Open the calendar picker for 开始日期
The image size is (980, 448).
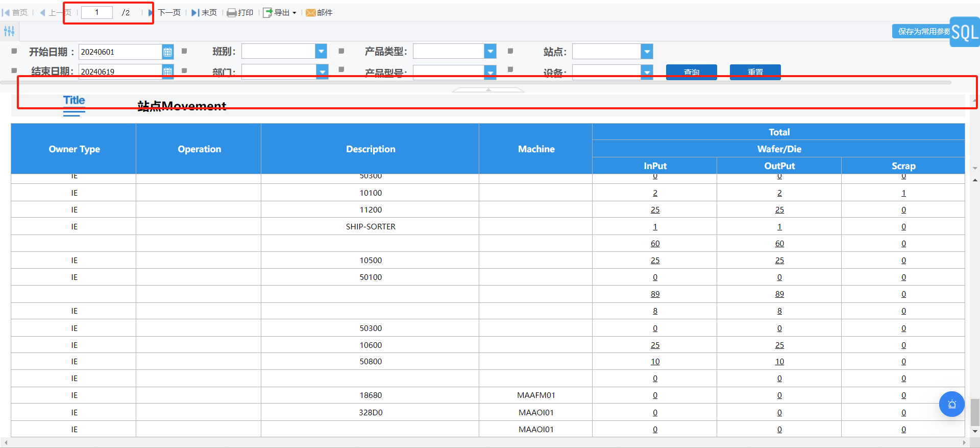pyautogui.click(x=167, y=52)
